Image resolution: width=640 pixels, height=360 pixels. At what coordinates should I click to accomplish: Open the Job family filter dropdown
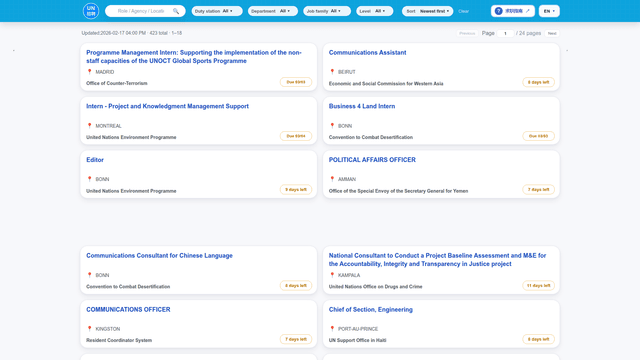[327, 11]
